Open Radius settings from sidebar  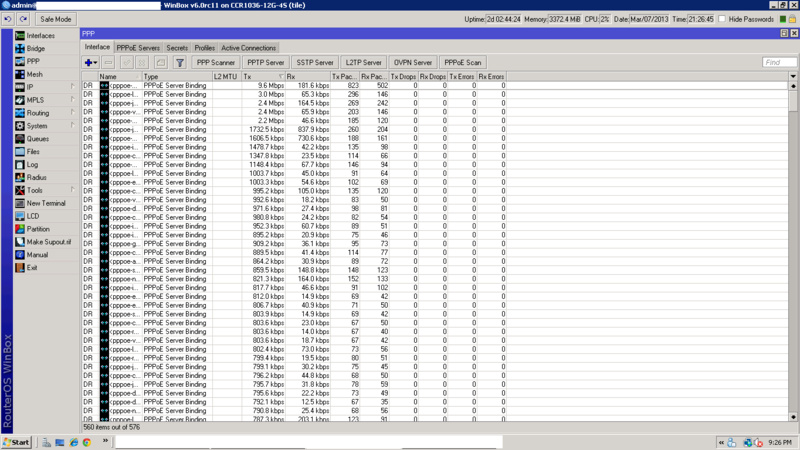point(36,177)
